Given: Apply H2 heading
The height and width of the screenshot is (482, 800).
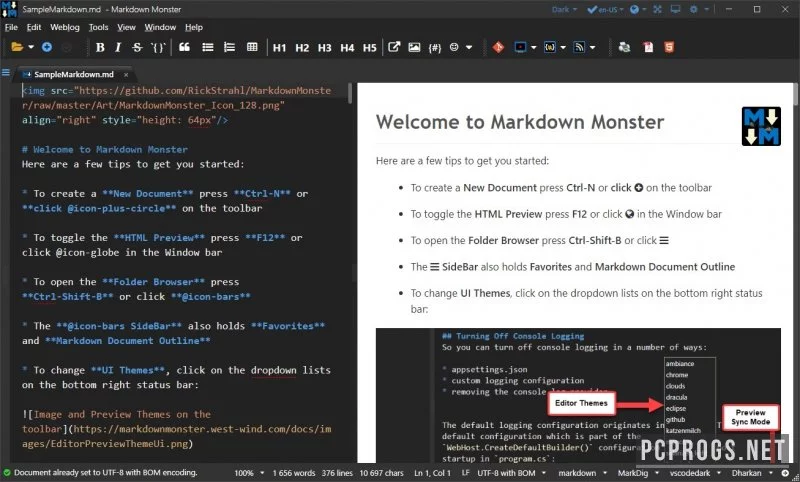Looking at the screenshot, I should (x=302, y=48).
